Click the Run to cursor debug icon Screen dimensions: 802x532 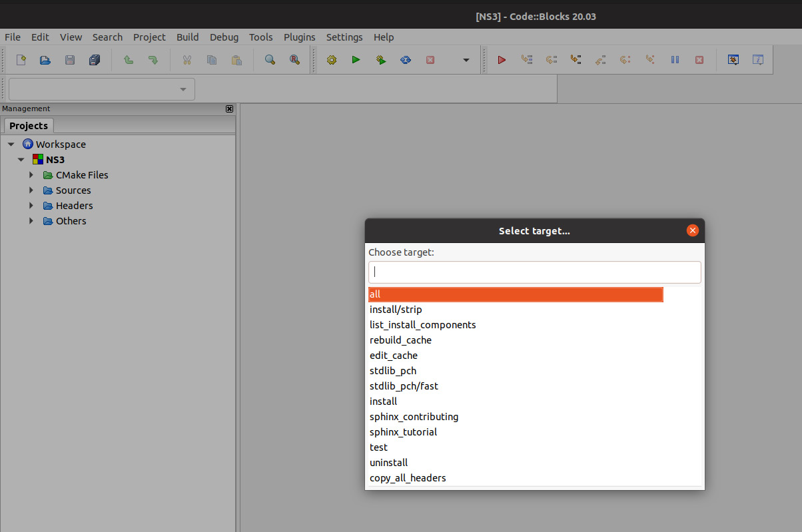point(527,60)
